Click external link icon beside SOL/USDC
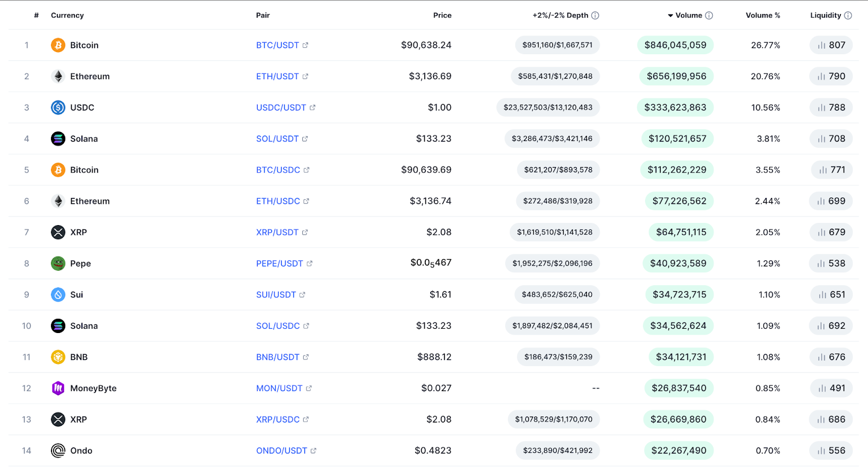Viewport: 868px width, 467px height. [306, 326]
